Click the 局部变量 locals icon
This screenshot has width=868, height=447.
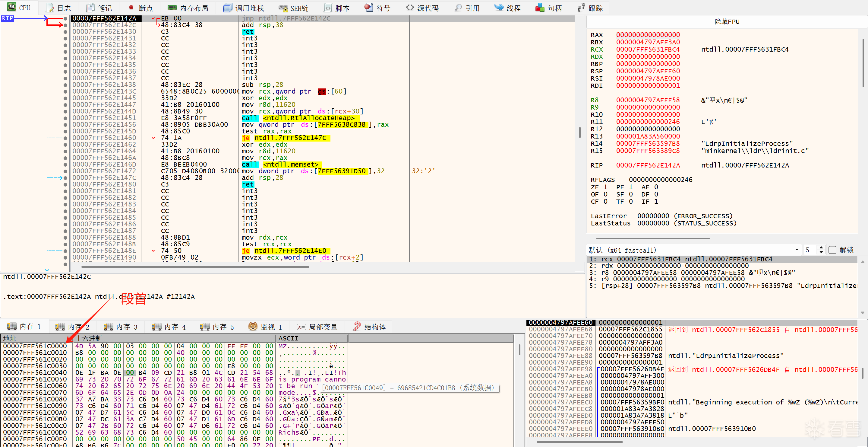301,327
